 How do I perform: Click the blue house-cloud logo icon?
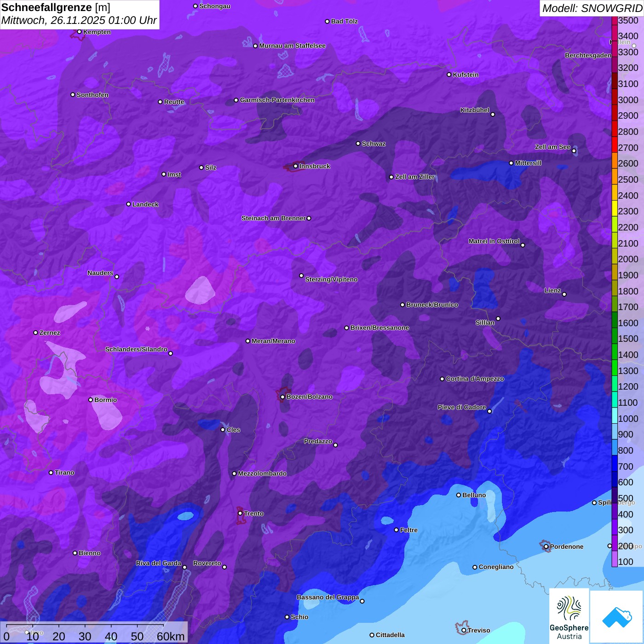(617, 617)
